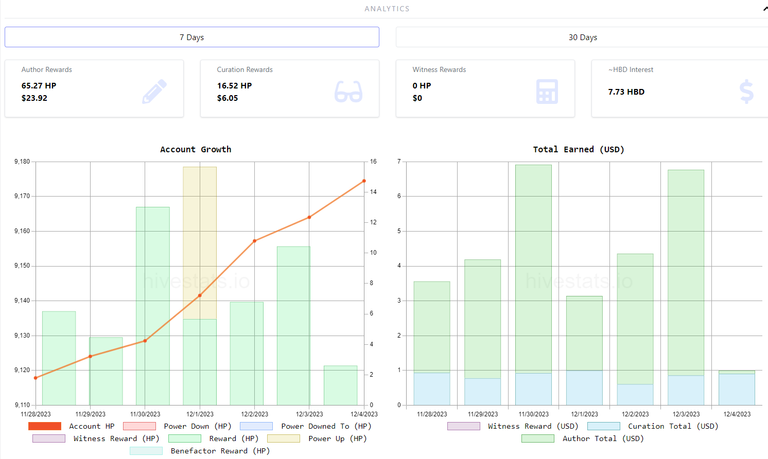Click the pencil icon in Author Rewards
The image size is (768, 459).
click(x=154, y=92)
